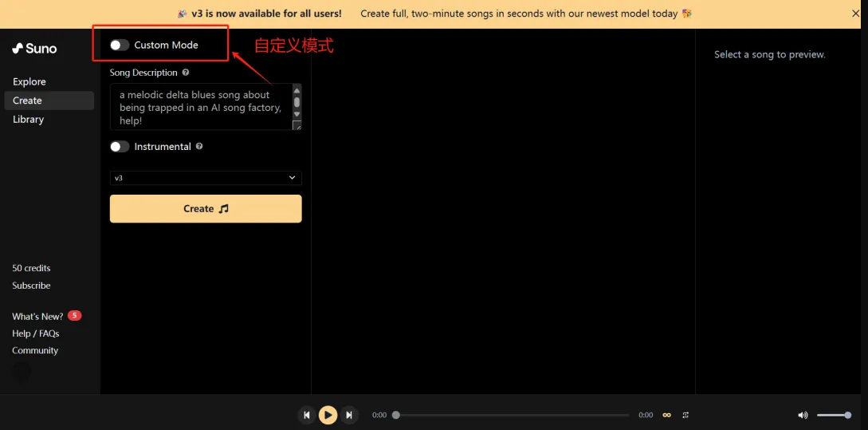868x430 pixels.
Task: Open the Subscribe link
Action: click(x=31, y=286)
